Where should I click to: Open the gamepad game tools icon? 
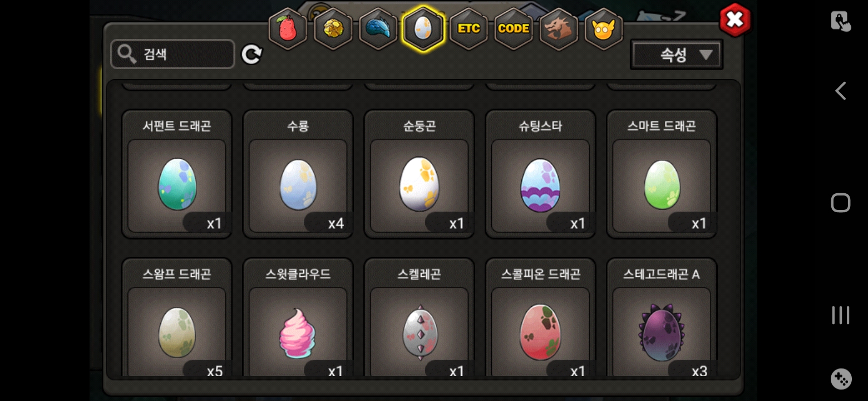tap(841, 379)
